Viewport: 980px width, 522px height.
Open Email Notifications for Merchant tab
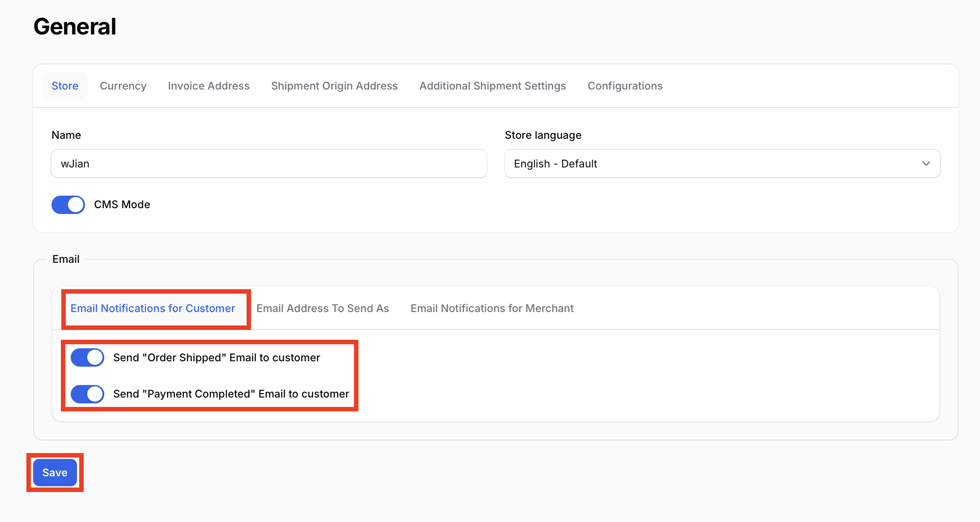click(492, 308)
